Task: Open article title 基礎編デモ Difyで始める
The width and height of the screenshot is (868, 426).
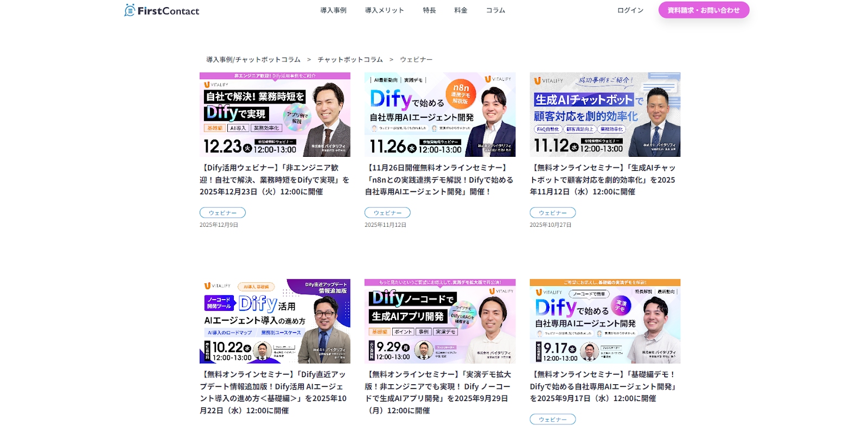Action: (x=604, y=386)
